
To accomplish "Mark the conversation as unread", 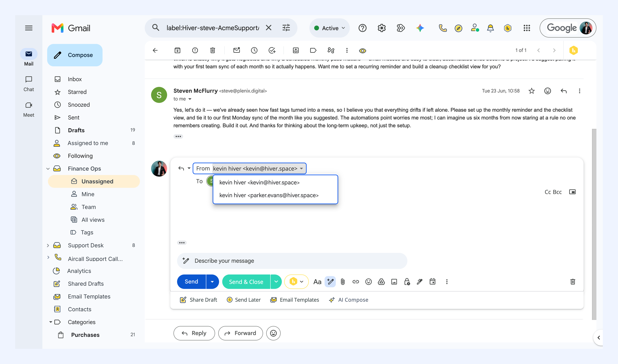I will 236,50.
